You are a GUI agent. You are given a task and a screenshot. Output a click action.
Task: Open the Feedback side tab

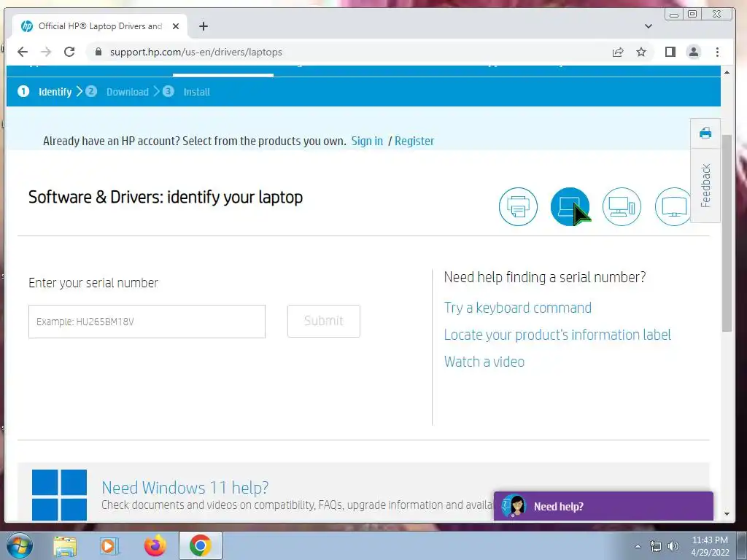coord(705,185)
